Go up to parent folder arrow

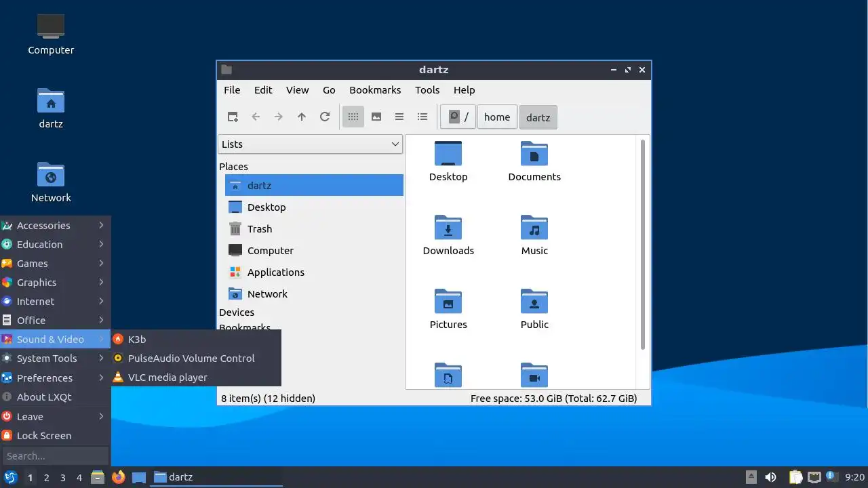pos(302,117)
